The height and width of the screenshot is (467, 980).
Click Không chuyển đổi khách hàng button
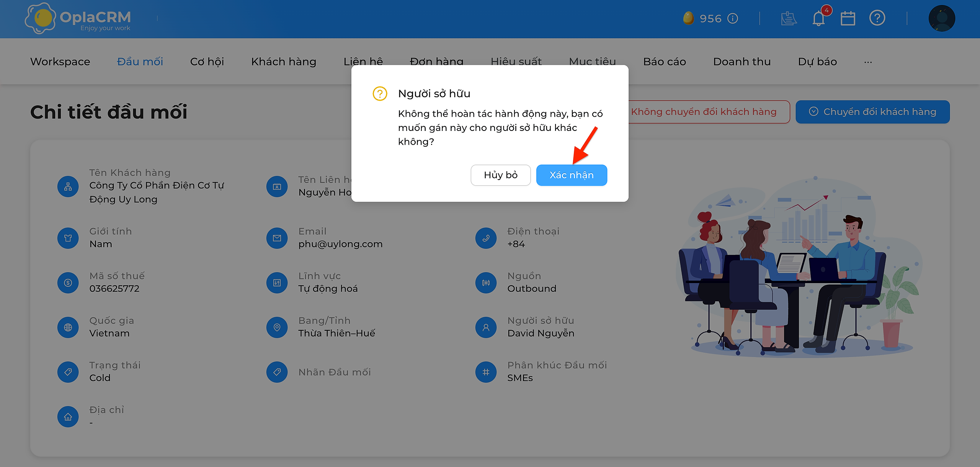[x=709, y=112]
